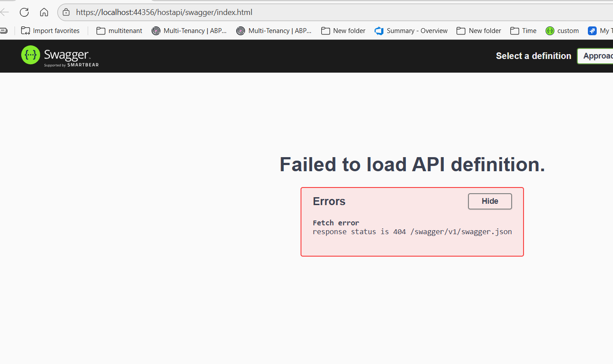Open the second Multi-Tenancy | ABP bookmark
The width and height of the screenshot is (613, 364).
click(x=274, y=31)
